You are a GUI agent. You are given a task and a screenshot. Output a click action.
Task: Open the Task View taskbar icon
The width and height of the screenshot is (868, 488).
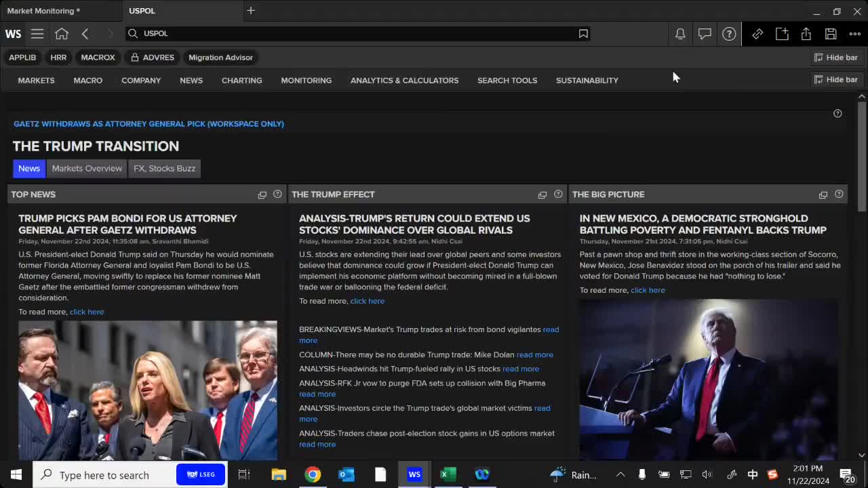click(244, 474)
